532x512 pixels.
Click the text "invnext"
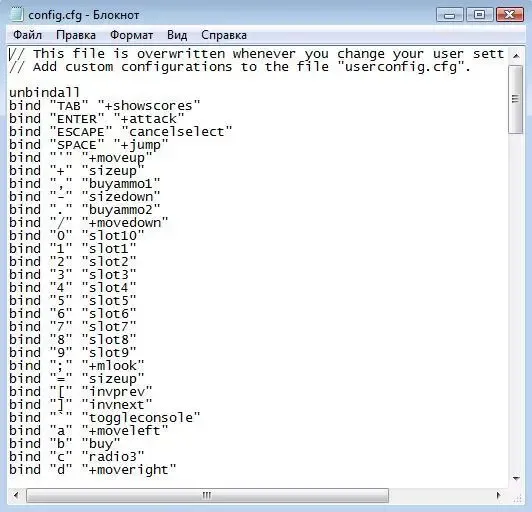pyautogui.click(x=117, y=404)
